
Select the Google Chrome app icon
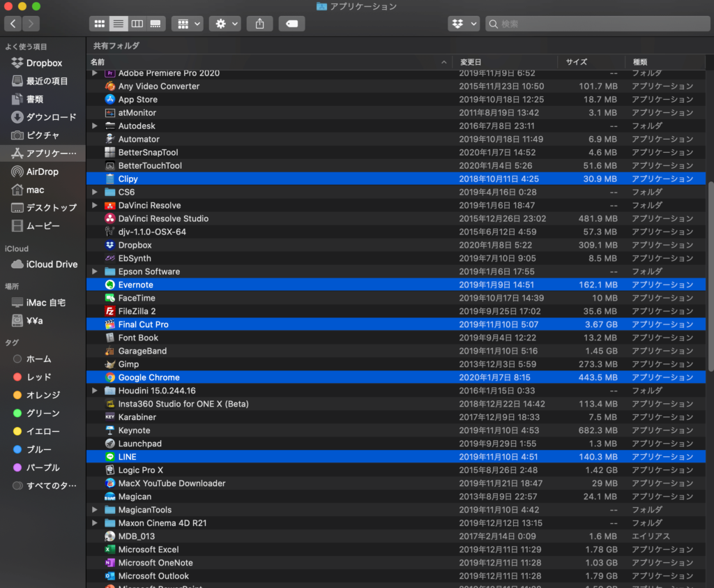click(109, 377)
